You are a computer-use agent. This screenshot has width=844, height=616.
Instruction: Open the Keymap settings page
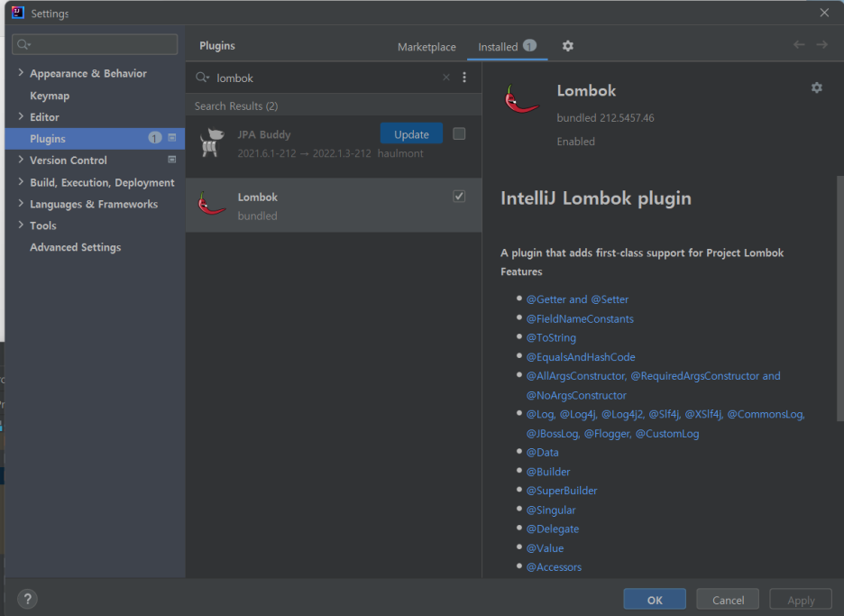(50, 96)
